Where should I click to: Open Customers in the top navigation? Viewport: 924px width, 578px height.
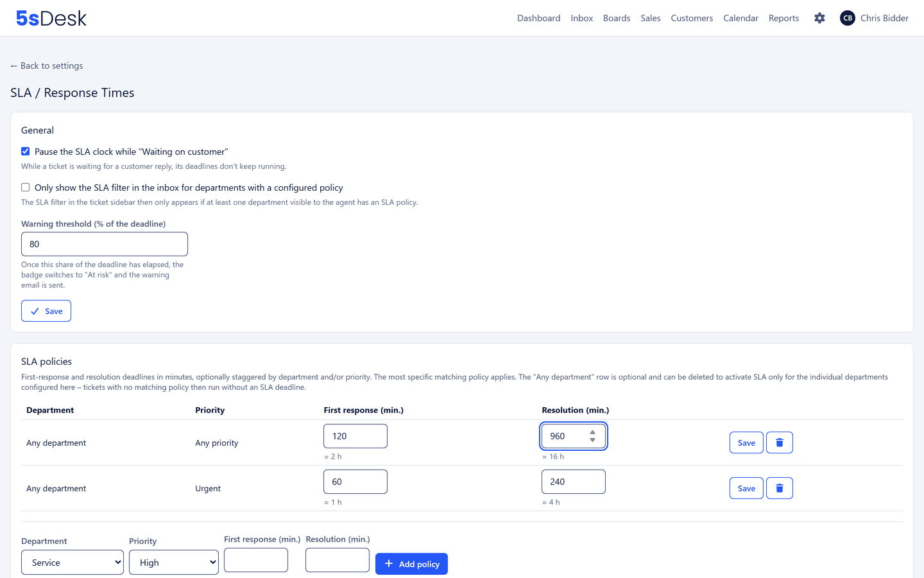(692, 18)
